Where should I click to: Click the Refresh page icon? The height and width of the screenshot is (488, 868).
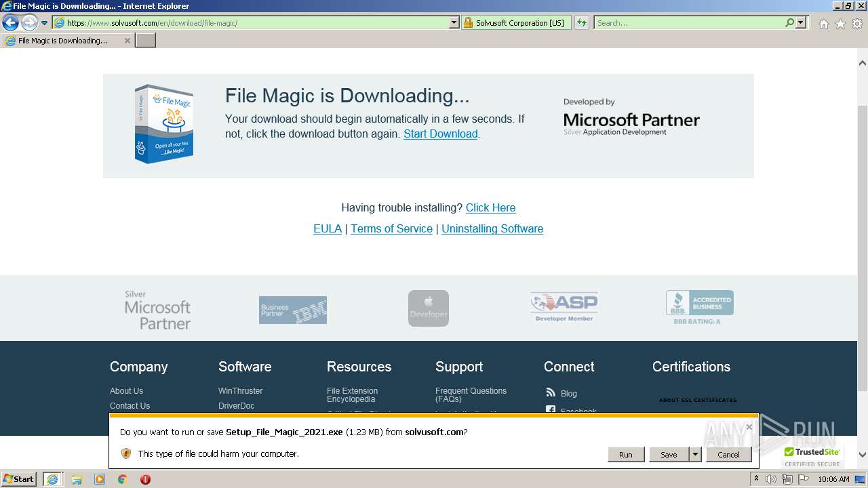coord(582,22)
